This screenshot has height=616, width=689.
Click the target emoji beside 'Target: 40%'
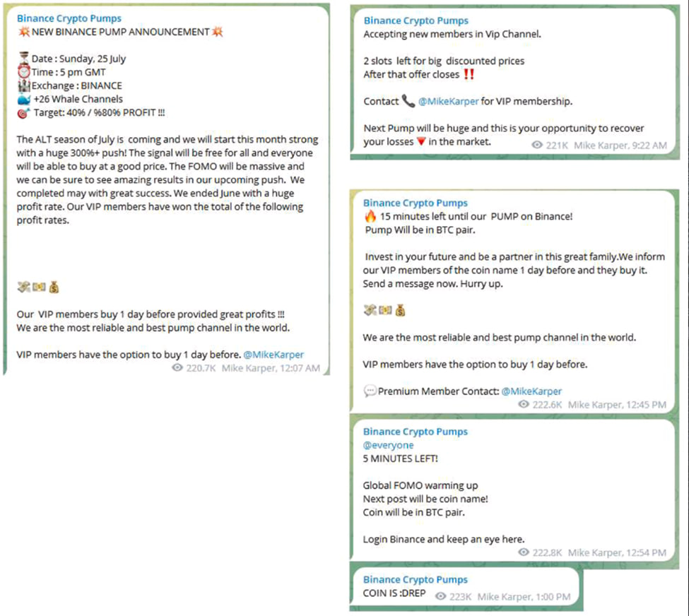pos(23,112)
